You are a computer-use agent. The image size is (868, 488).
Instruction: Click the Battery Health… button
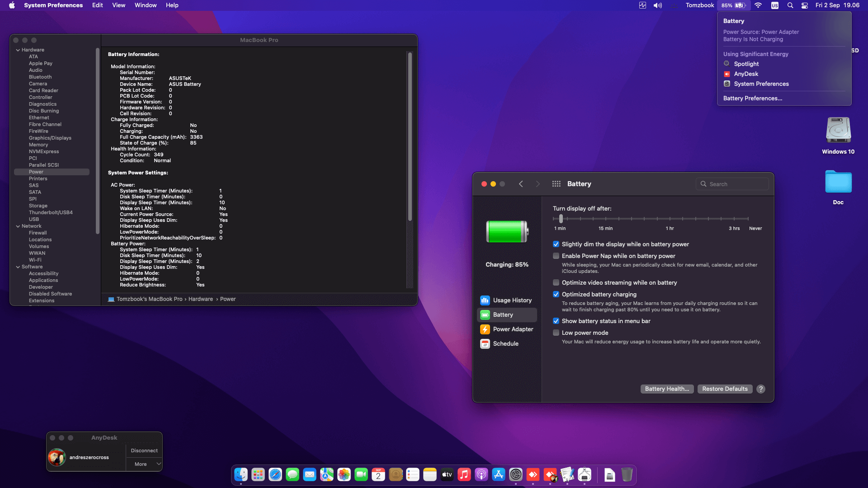coord(667,389)
